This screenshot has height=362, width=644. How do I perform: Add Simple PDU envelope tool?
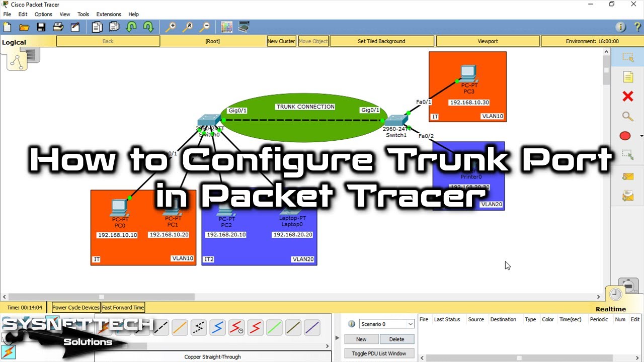627,176
